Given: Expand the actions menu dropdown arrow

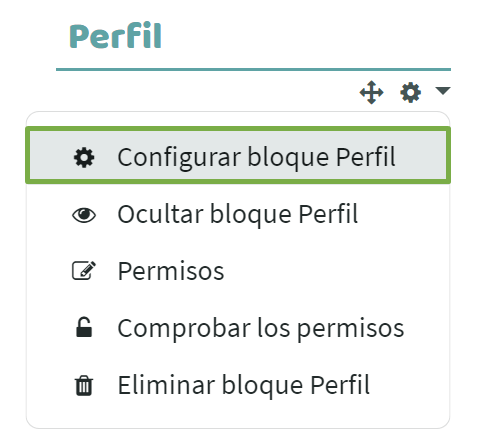Looking at the screenshot, I should 443,90.
